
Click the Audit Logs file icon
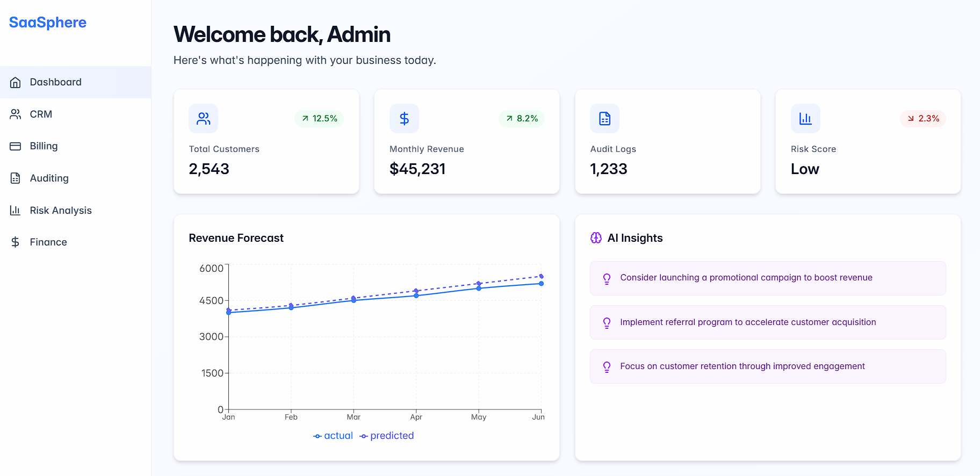click(x=605, y=119)
